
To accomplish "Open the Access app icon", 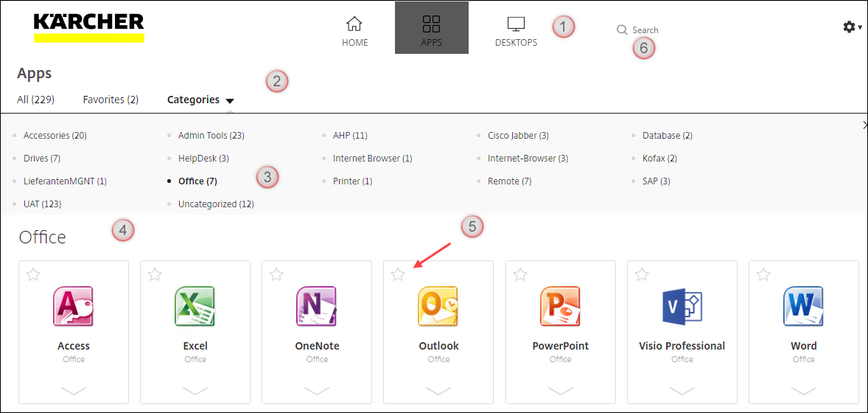I will [74, 307].
